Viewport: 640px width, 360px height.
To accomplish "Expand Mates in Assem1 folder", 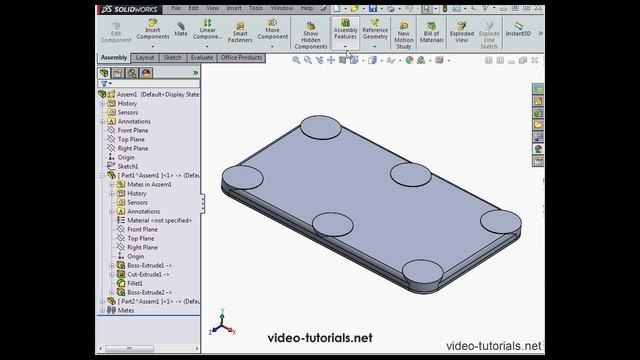I will 111,184.
